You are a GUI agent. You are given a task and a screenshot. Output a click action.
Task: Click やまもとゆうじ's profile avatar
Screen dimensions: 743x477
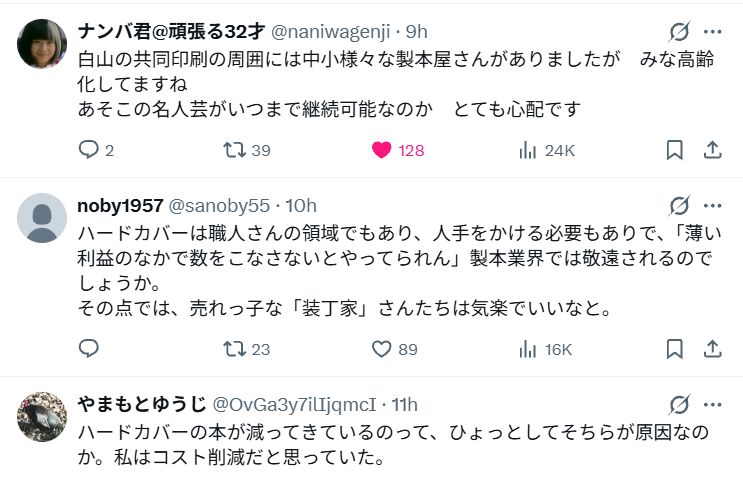[42, 417]
